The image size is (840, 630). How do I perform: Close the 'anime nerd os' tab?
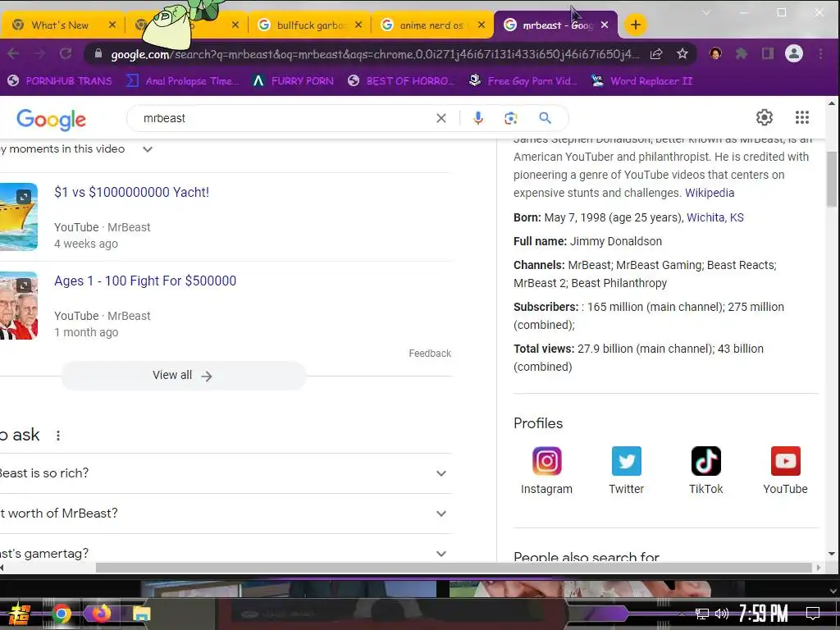(481, 25)
